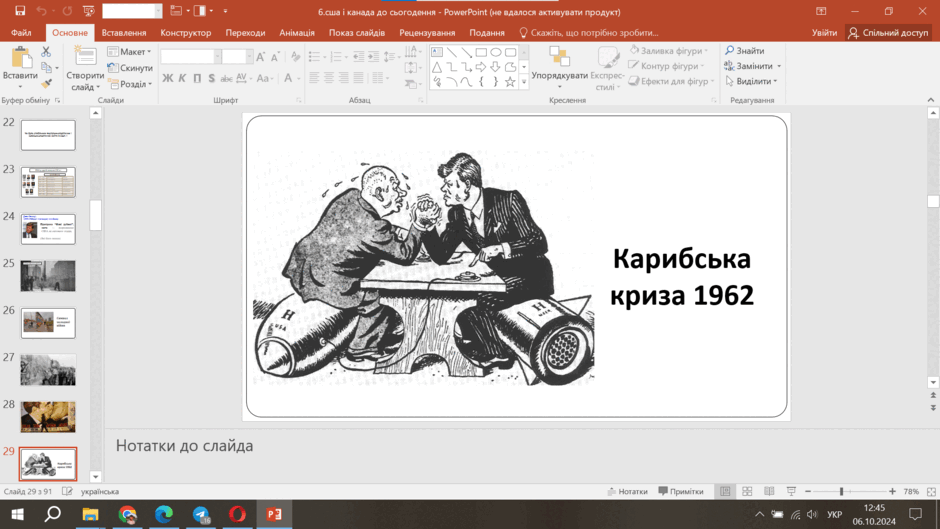The image size is (940, 529).
Task: Toggle underline formatting (П)
Action: click(x=197, y=79)
